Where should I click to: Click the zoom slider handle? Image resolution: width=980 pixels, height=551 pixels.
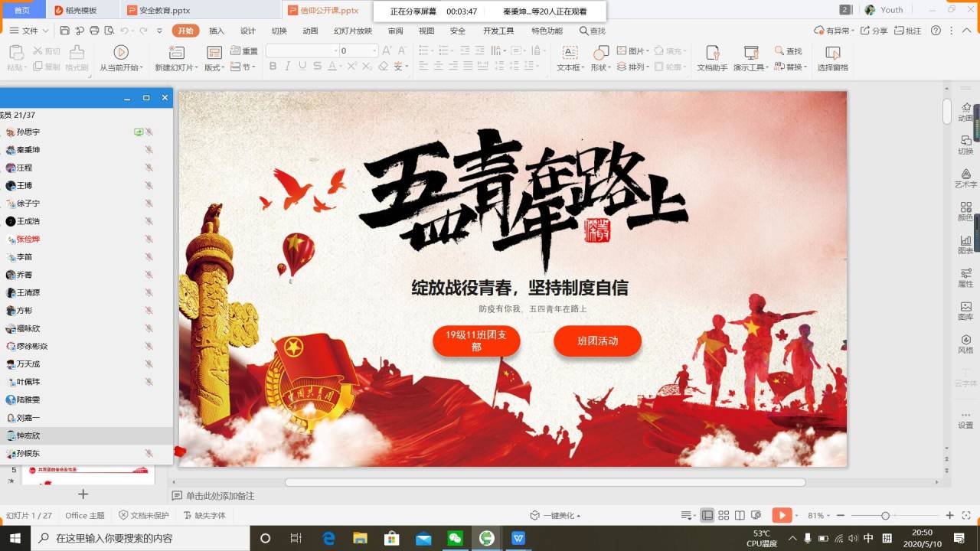(885, 516)
